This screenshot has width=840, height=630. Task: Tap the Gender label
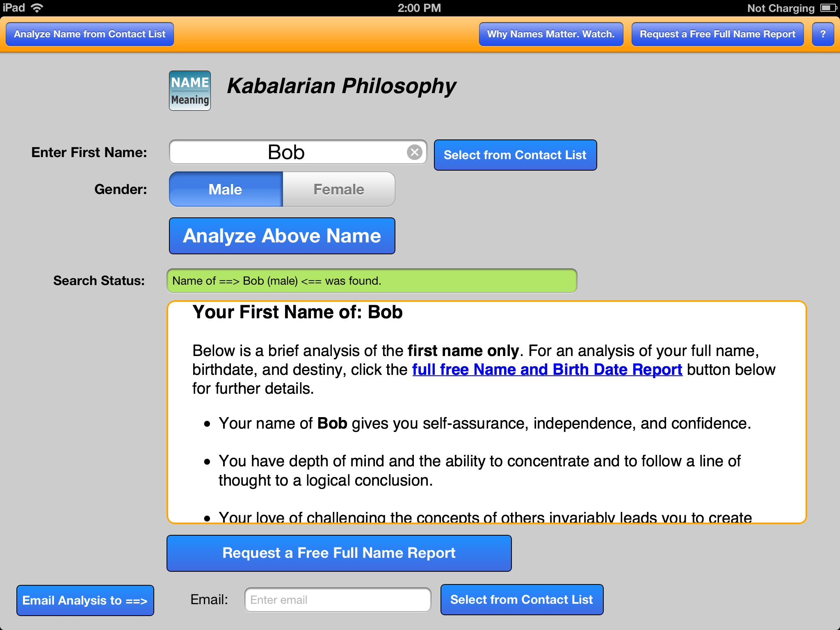(121, 189)
